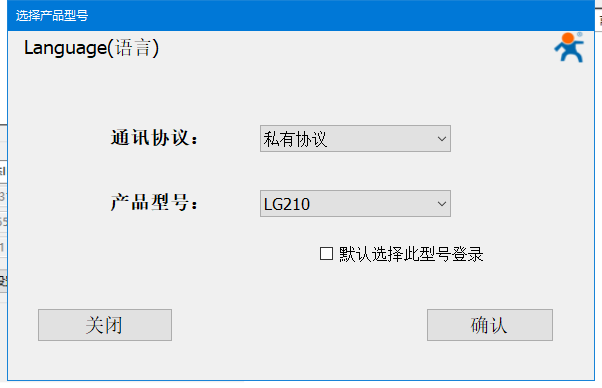Click the 产品型号 label
The height and width of the screenshot is (388, 602).
(x=154, y=202)
